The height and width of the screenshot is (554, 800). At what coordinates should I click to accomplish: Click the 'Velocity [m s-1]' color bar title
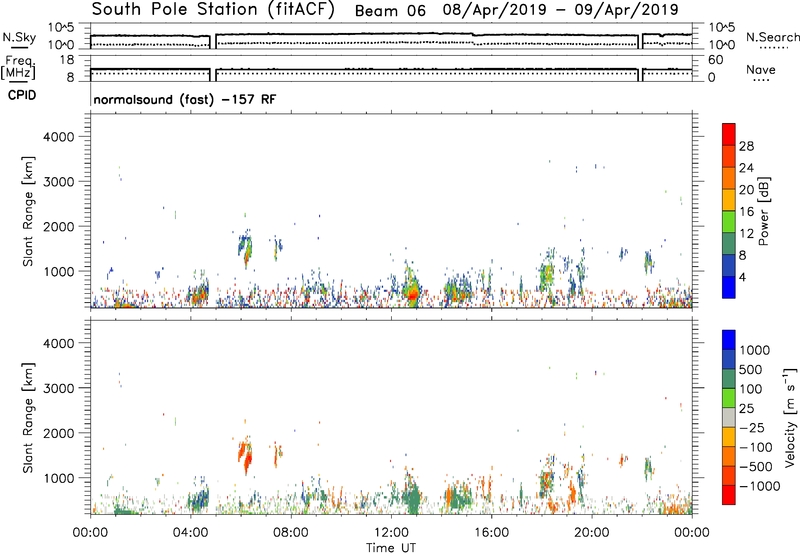790,417
